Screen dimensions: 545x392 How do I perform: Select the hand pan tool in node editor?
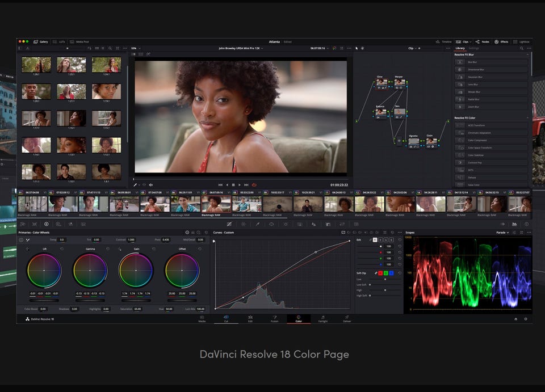point(363,48)
